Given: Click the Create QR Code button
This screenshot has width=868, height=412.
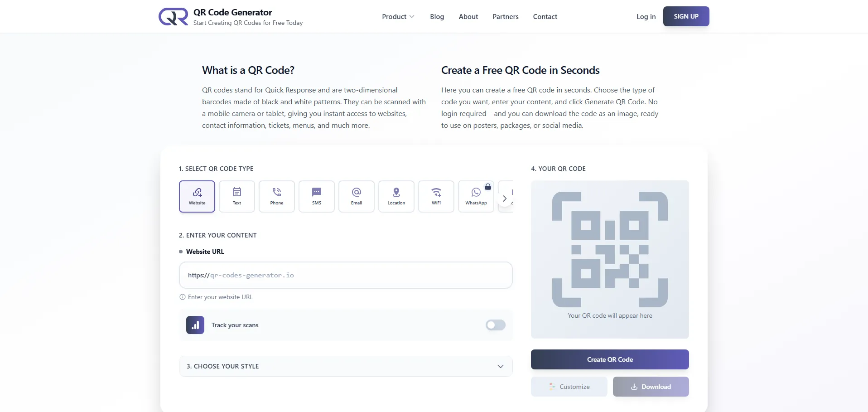Looking at the screenshot, I should click(x=610, y=359).
